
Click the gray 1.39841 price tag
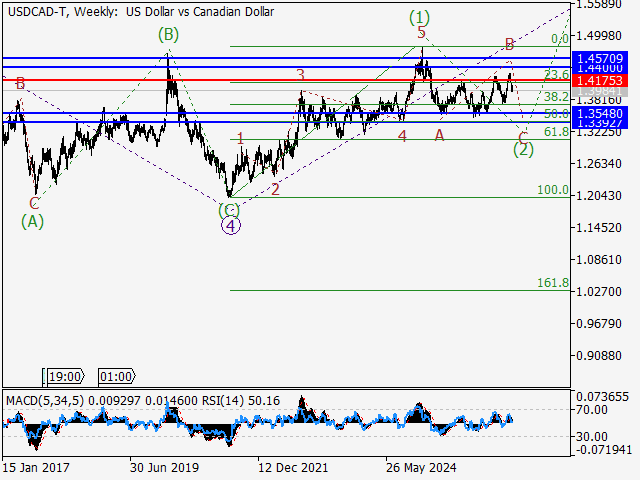pos(600,91)
